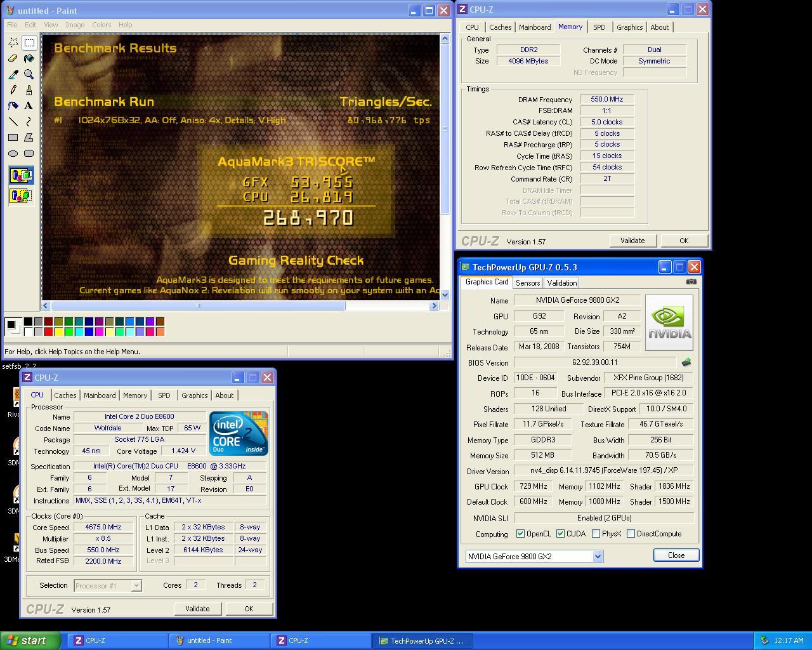
Task: Click the Close button in GPU-Z
Action: [x=676, y=555]
